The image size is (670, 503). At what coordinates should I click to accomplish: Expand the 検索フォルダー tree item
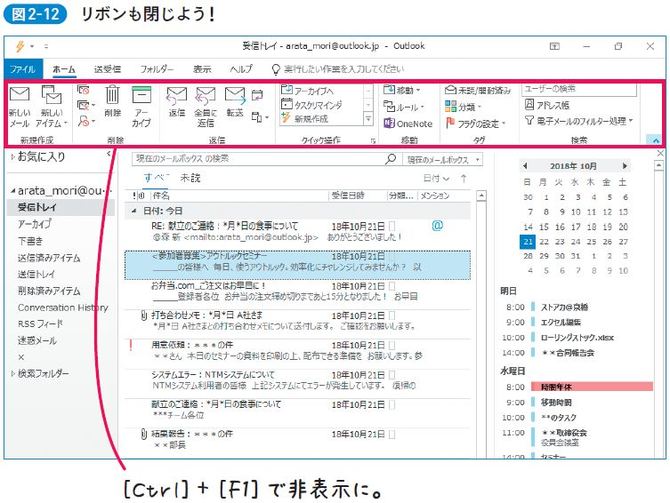pyautogui.click(x=13, y=374)
